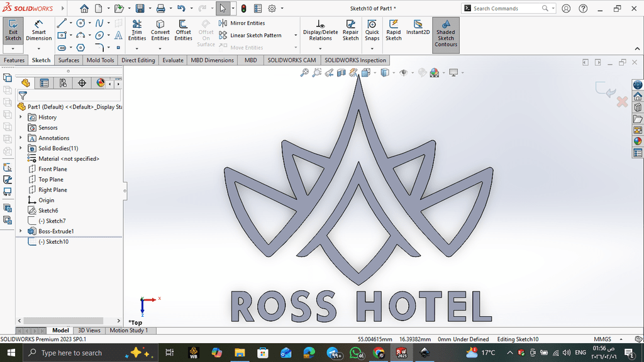Screen dimensions: 644x362
Task: Select the Smart Dimension tool
Action: [x=39, y=30]
